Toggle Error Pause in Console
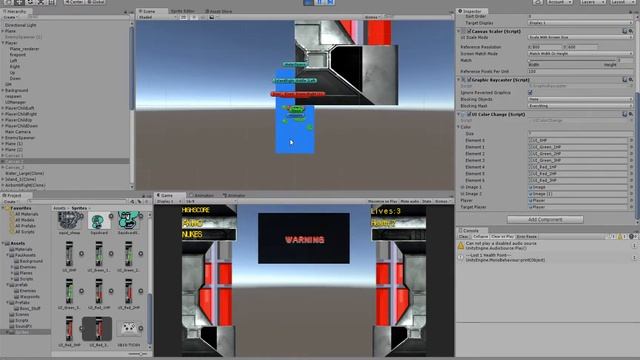This screenshot has height=360, width=640. [527, 236]
